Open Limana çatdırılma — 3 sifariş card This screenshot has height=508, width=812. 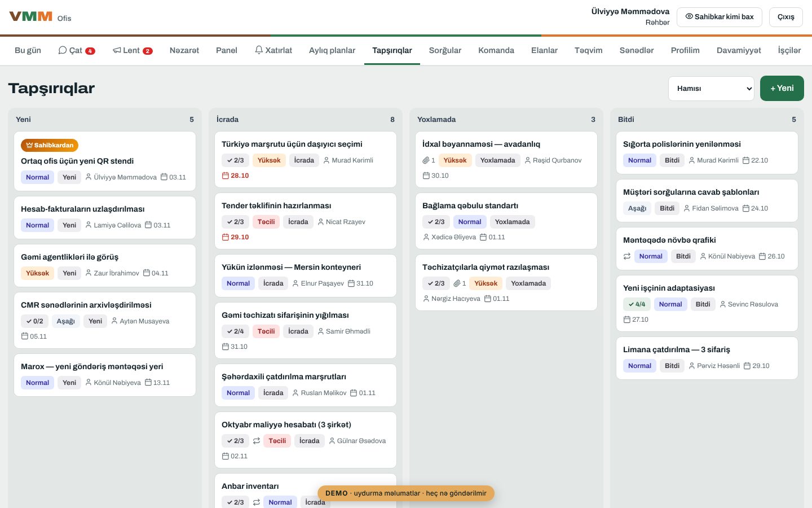(707, 358)
